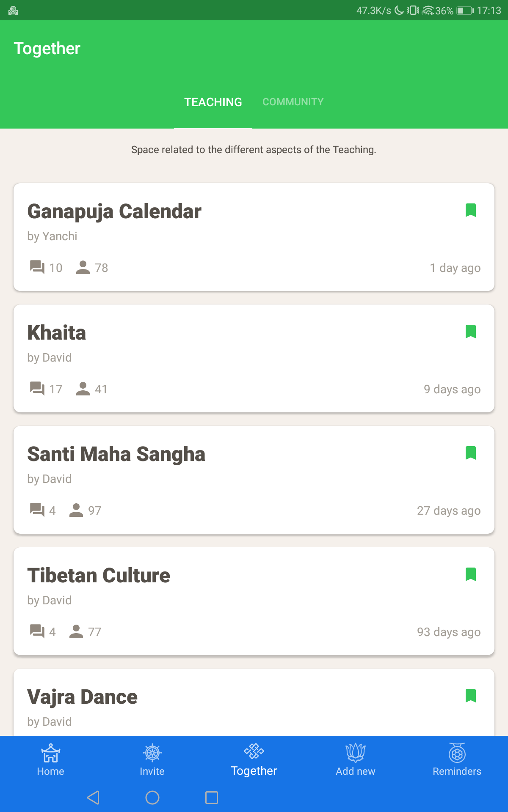Open the Home tab icon
The width and height of the screenshot is (508, 812).
50,753
